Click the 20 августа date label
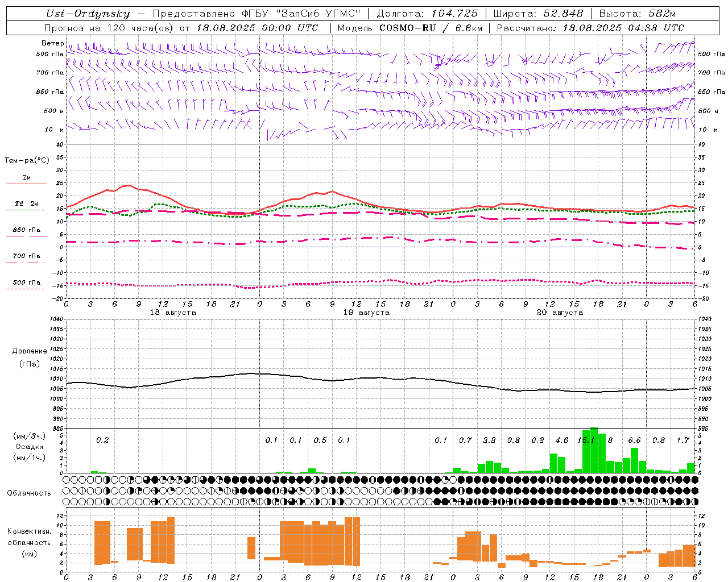Screen dimensions: 728x582 tap(560, 313)
